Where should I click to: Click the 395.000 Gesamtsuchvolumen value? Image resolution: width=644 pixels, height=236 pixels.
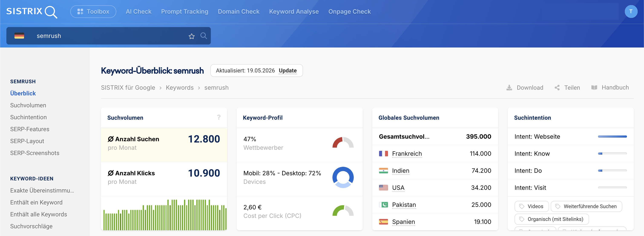pos(478,137)
